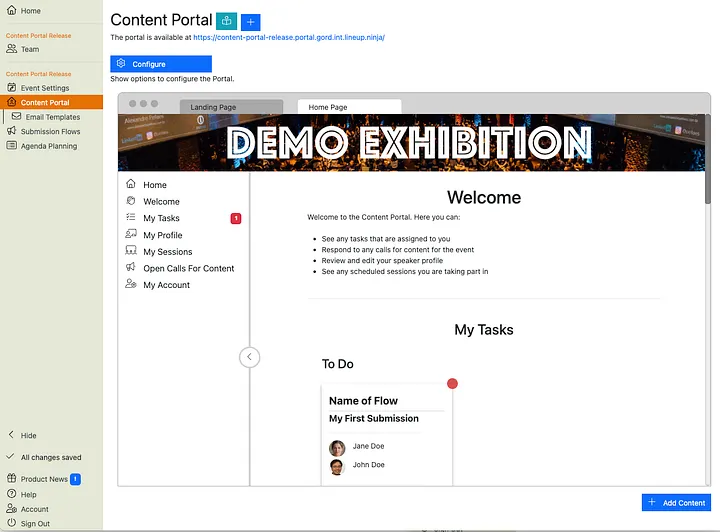Click the Product News blue notification badge
Screen dimensions: 720x532
[75, 479]
